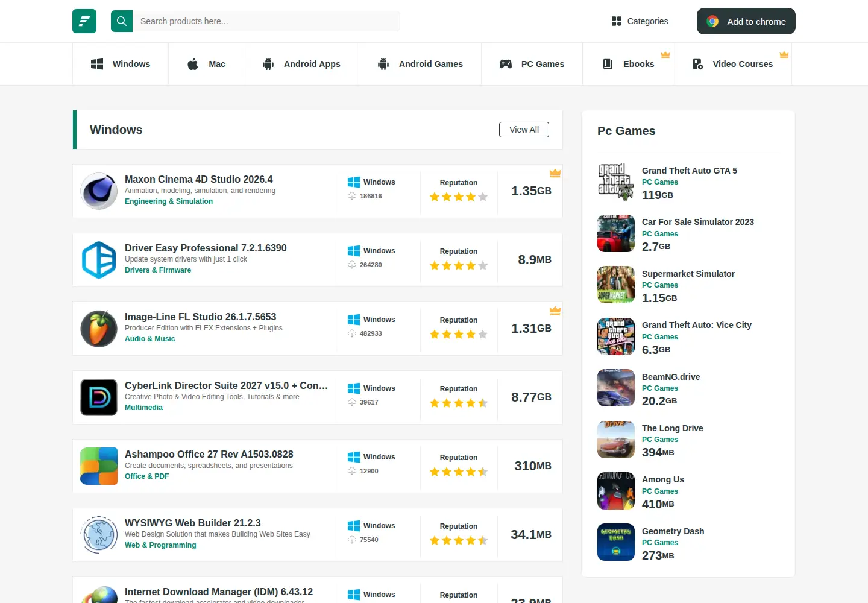Screen dimensions: 868x603
Task: Click the green site logo icon
Action: 84,21
